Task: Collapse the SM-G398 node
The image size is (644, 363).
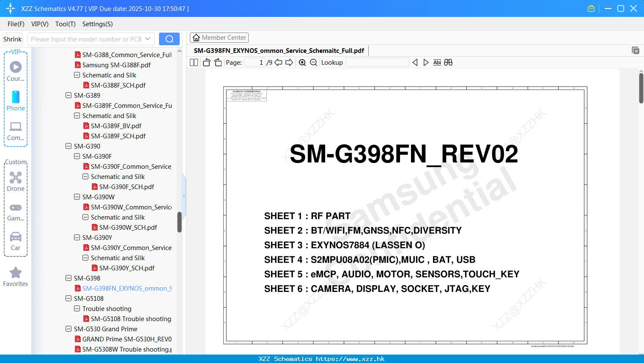Action: click(69, 278)
